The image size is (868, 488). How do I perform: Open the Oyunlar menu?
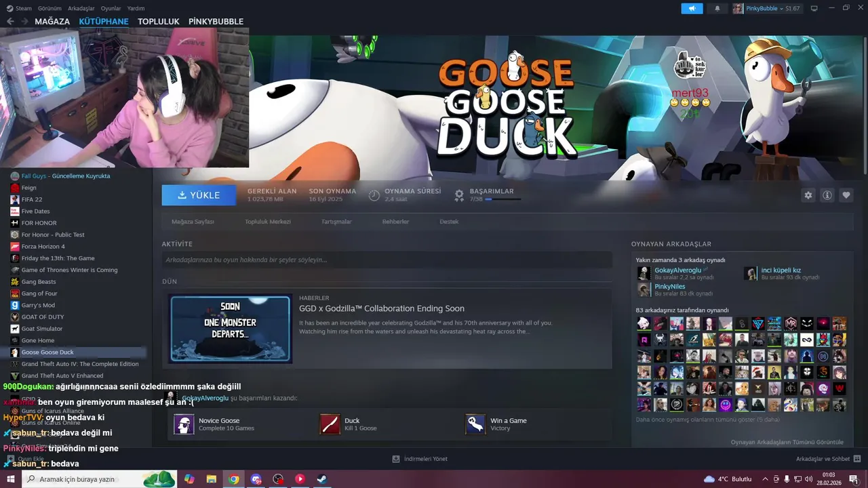(x=111, y=8)
